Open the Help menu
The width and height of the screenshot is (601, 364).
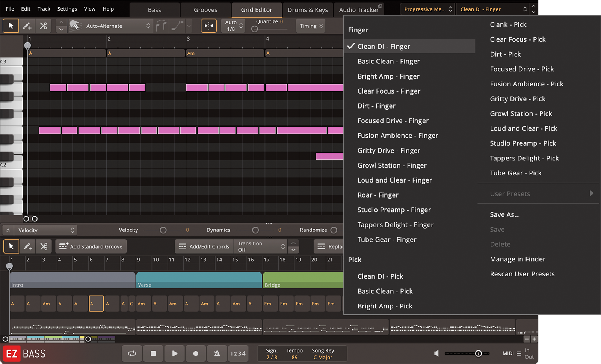point(108,9)
